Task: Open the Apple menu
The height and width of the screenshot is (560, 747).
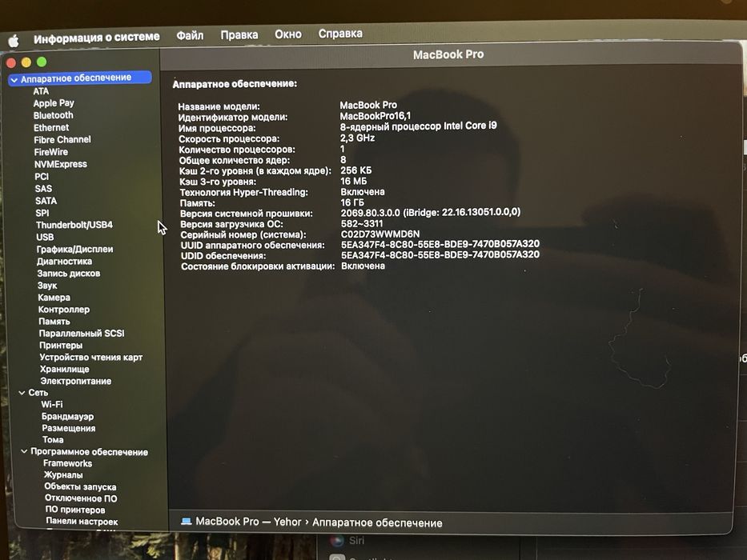Action: (x=14, y=41)
